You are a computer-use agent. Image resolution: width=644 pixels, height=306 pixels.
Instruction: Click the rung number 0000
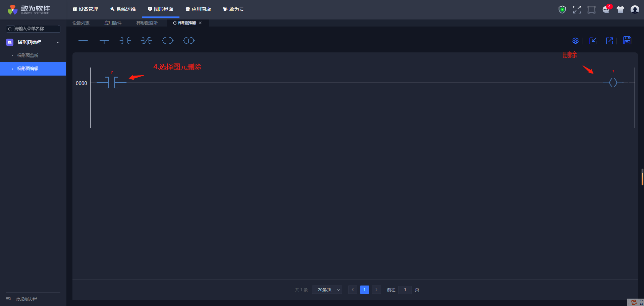81,83
